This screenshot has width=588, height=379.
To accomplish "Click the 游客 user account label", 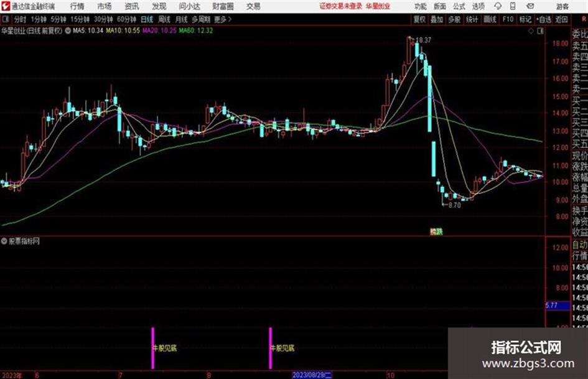I will click(x=562, y=6).
